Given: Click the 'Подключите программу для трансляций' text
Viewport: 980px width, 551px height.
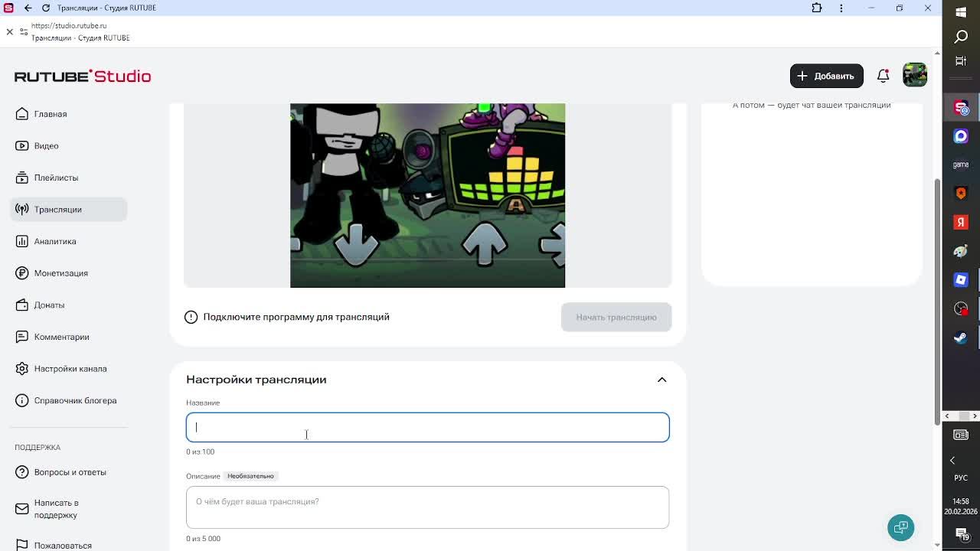Looking at the screenshot, I should pos(296,317).
